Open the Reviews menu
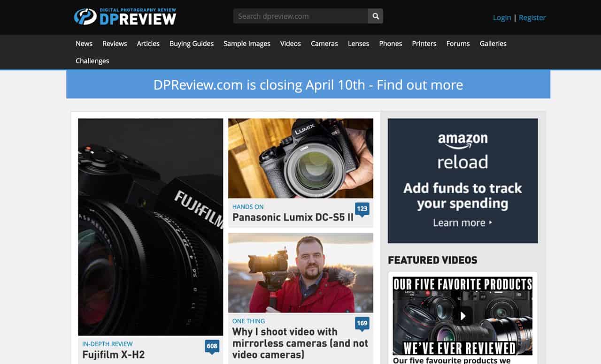The width and height of the screenshot is (601, 364). point(115,44)
